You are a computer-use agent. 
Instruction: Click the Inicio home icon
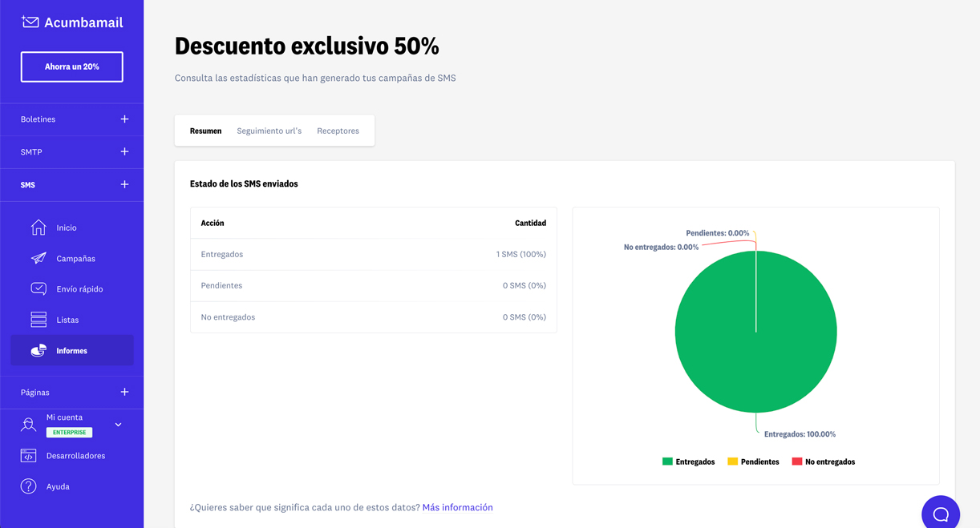[x=38, y=228]
